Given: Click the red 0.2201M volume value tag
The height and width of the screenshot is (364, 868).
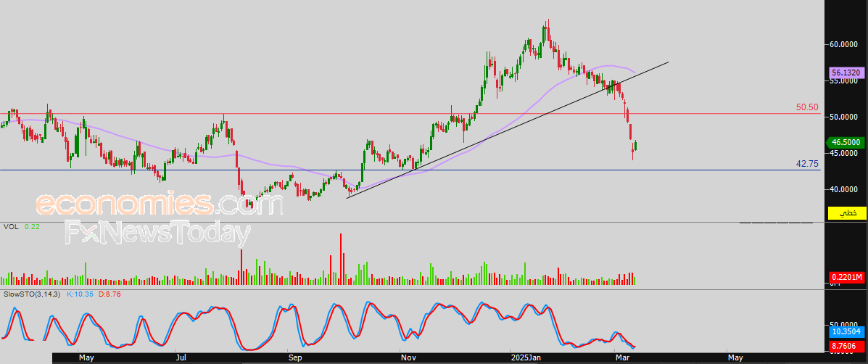Looking at the screenshot, I should 847,276.
